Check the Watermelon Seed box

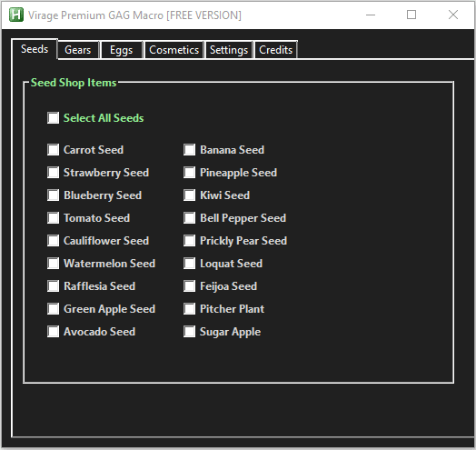[53, 264]
